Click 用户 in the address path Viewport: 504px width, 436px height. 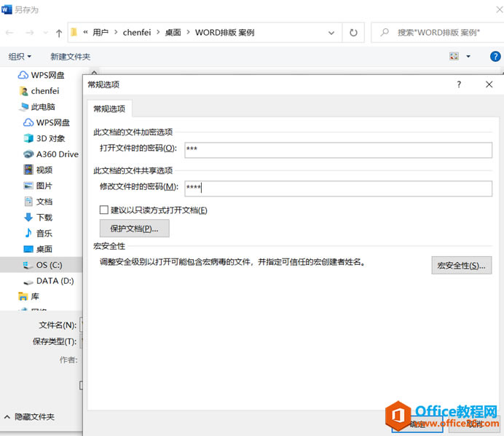coord(101,33)
